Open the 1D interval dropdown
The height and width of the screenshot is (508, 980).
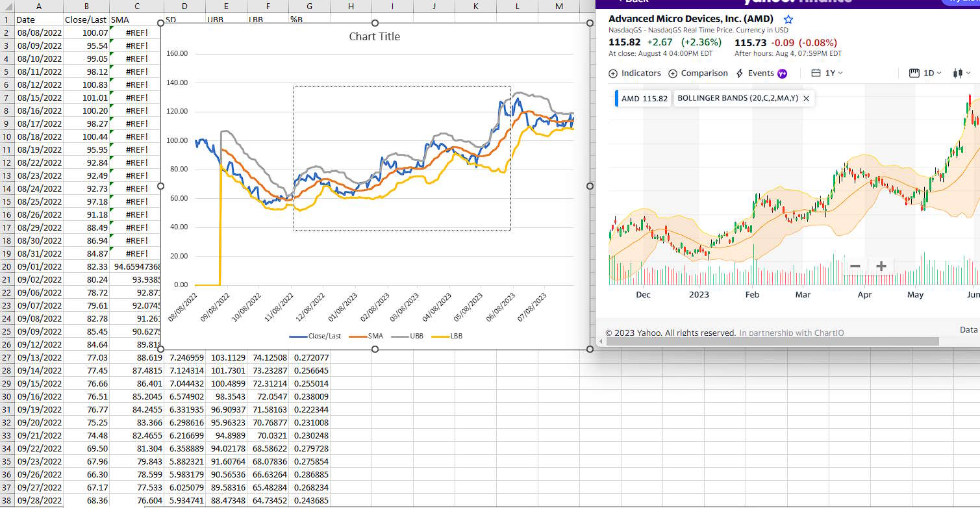tap(929, 73)
